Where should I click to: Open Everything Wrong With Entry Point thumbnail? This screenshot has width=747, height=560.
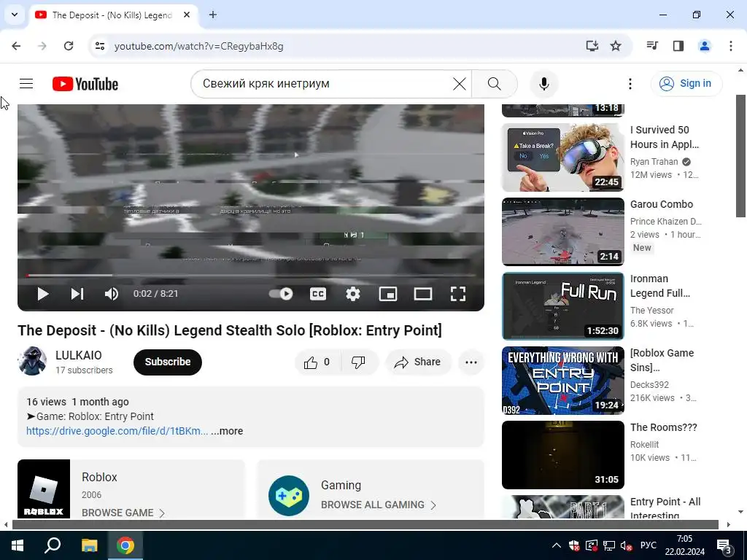(563, 381)
